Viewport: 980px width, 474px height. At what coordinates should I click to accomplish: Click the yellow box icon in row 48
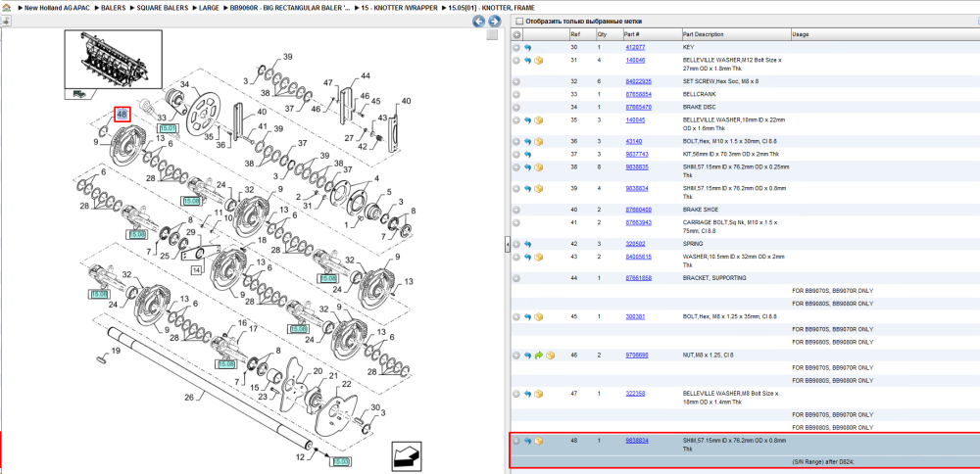(x=539, y=441)
